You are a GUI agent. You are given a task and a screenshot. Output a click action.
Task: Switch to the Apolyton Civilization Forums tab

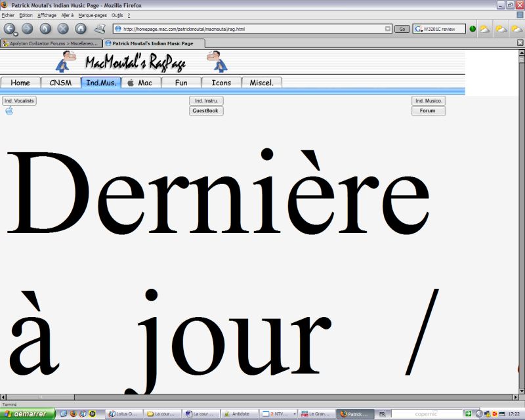point(51,43)
